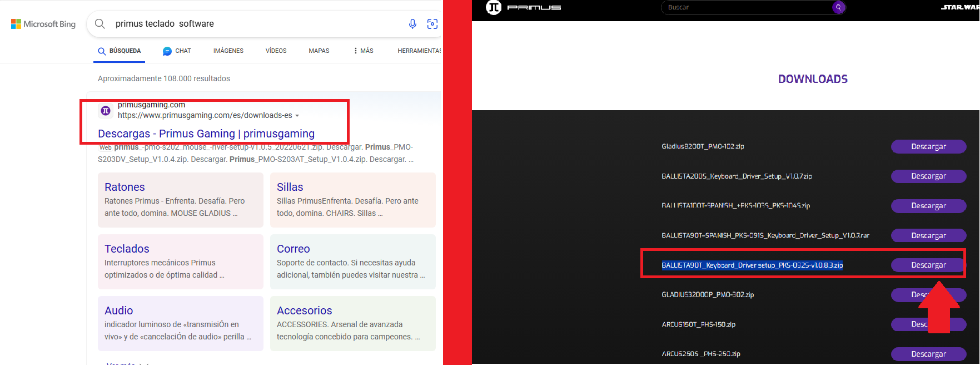This screenshot has height=365, width=980.
Task: Click the Buscar search field on Primus
Action: click(x=745, y=7)
